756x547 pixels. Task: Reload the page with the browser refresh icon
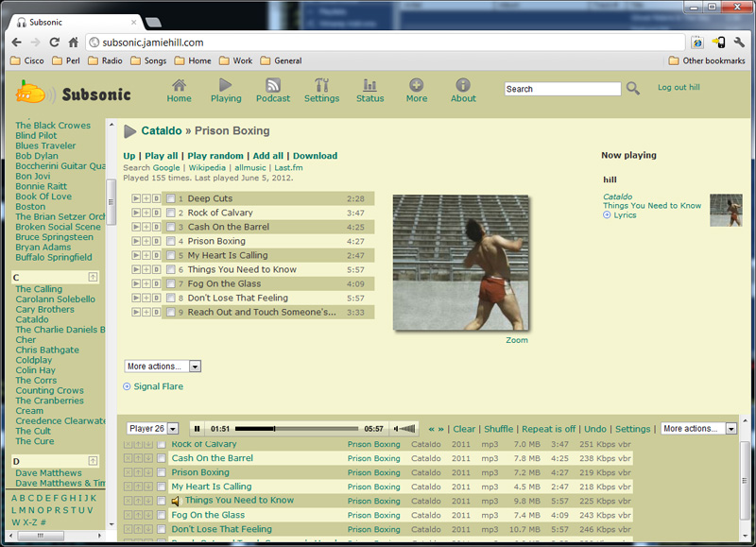tap(55, 43)
